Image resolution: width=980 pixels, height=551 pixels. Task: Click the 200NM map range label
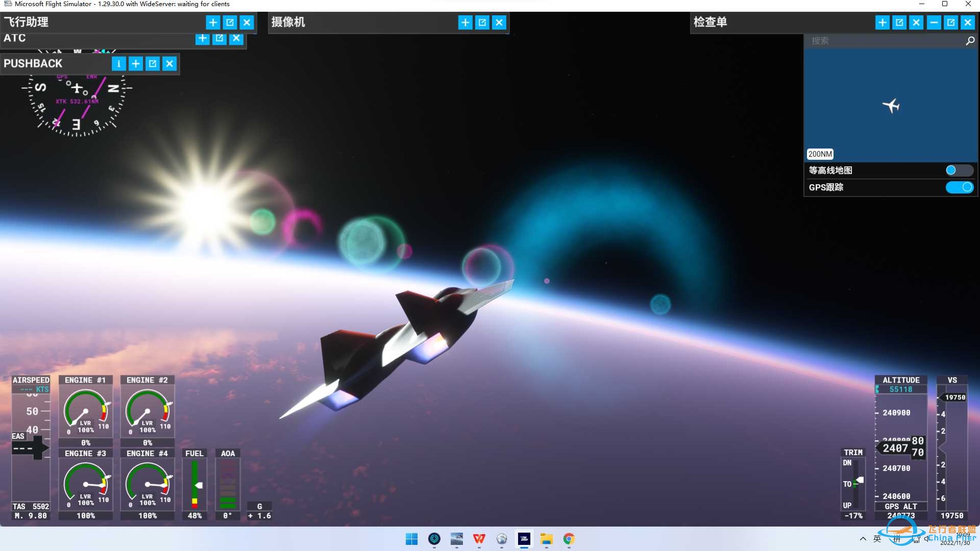[x=820, y=154]
